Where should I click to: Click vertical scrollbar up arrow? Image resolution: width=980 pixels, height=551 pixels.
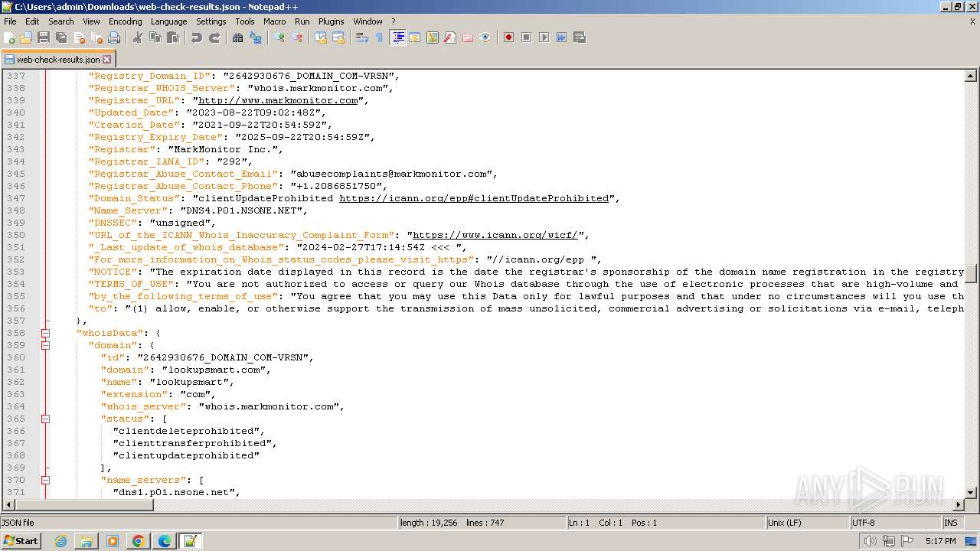pos(971,76)
